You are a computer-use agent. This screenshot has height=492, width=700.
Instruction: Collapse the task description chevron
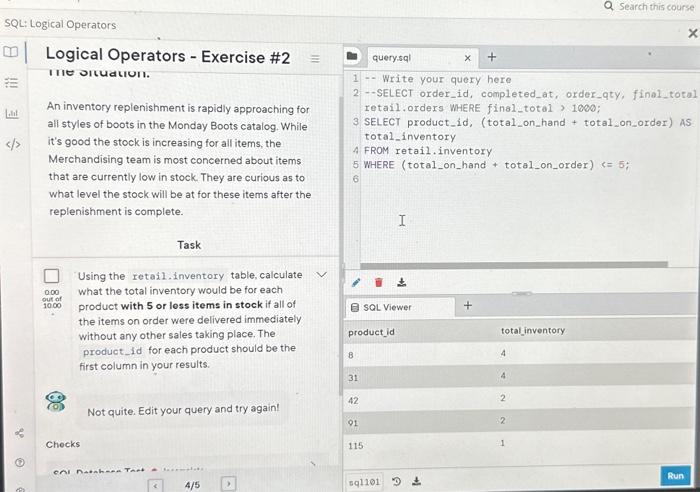(321, 275)
